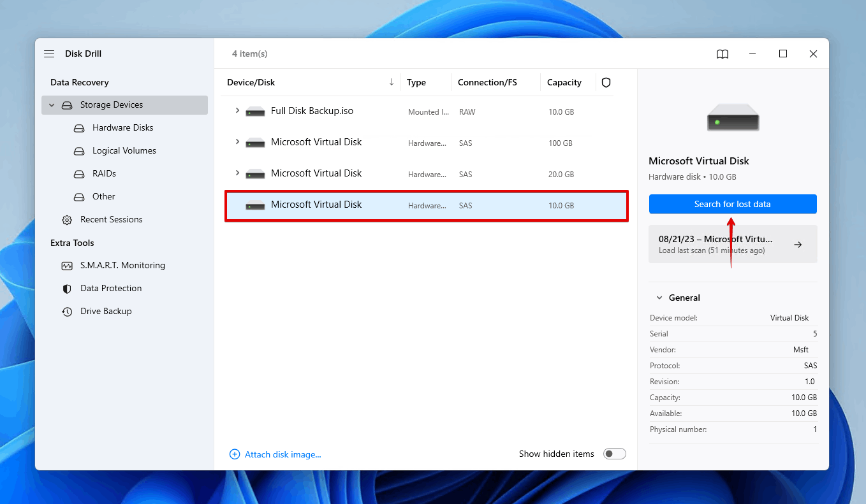Select Other category in sidebar
Viewport: 866px width, 504px height.
104,196
